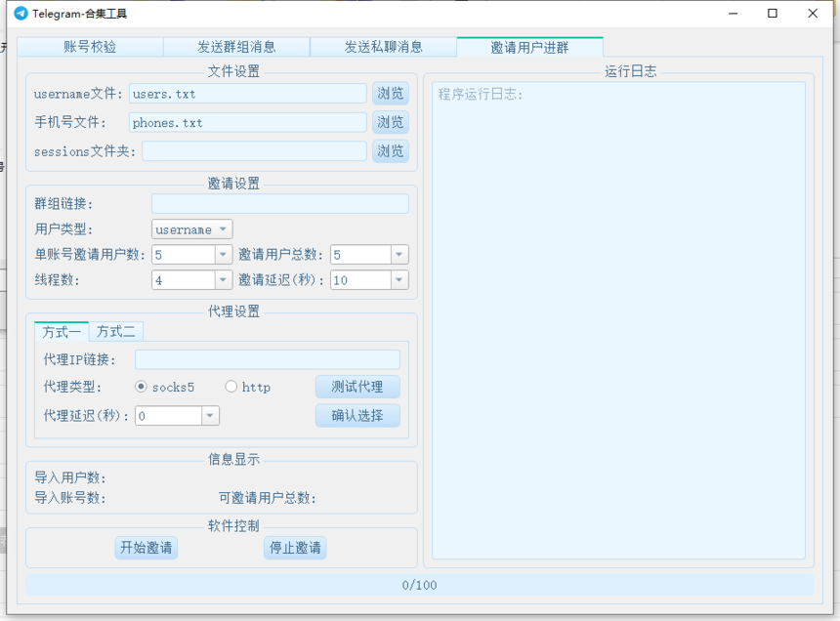Click the sessions文件夹 input field
The image size is (840, 621).
(x=254, y=151)
